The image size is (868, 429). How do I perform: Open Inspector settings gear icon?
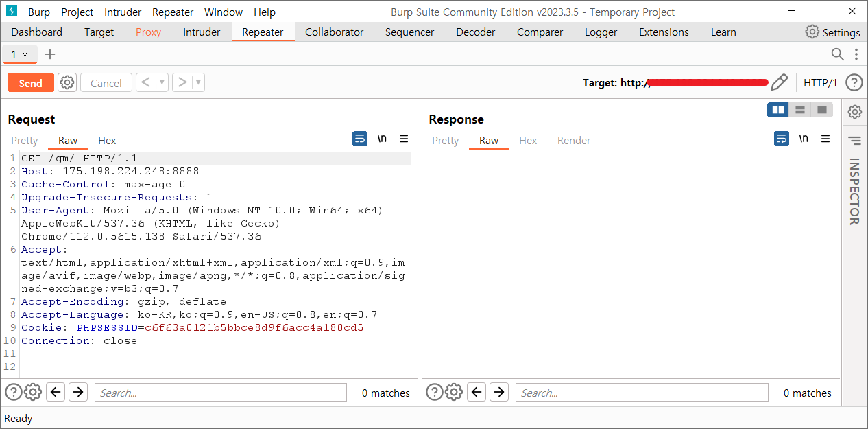(x=855, y=111)
